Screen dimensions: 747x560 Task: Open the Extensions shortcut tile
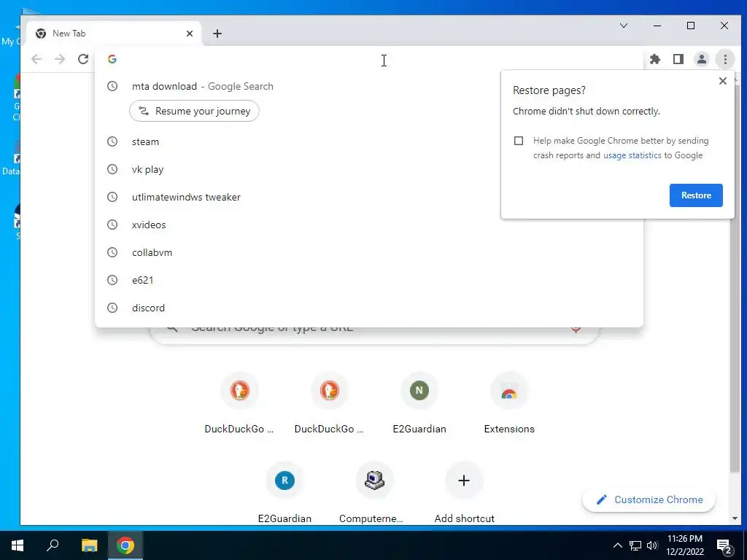(509, 404)
